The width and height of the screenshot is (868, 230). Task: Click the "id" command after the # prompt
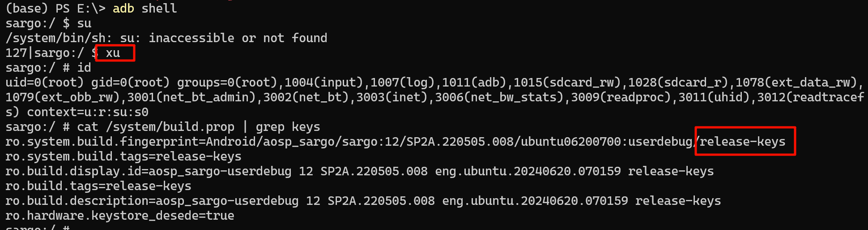[x=84, y=68]
